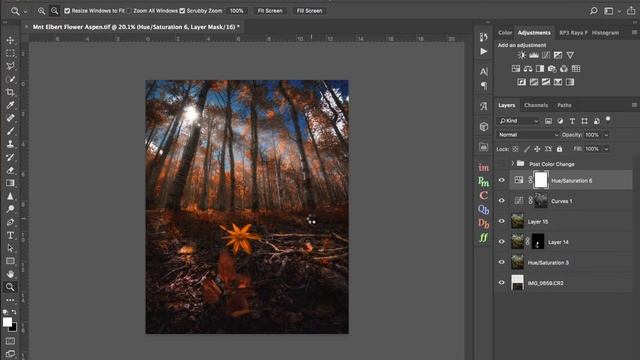640x360 pixels.
Task: Switch to the Paths tab
Action: (564, 105)
